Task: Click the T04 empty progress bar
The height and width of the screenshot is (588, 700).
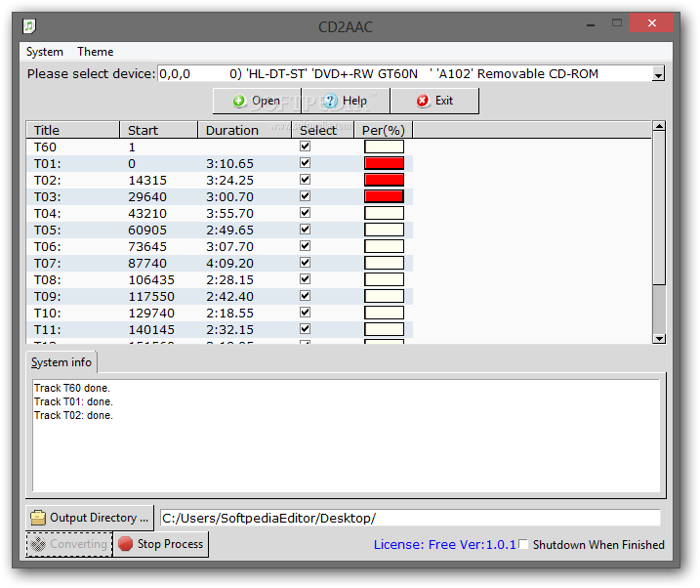Action: pos(384,213)
